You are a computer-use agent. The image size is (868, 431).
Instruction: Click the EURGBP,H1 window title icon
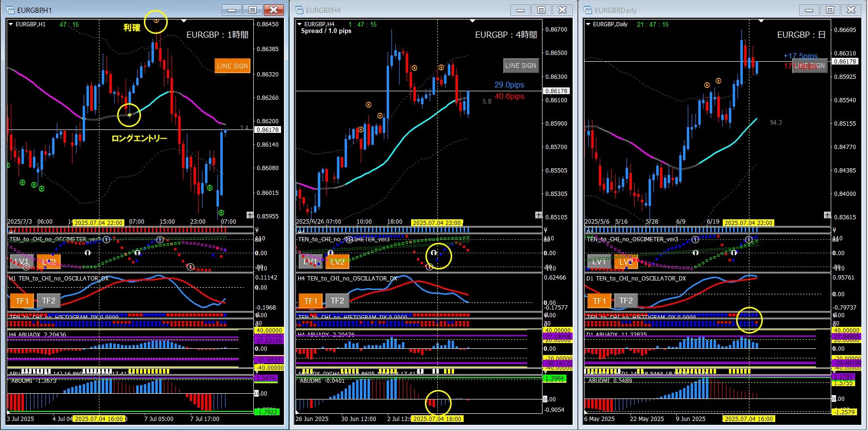pos(11,10)
